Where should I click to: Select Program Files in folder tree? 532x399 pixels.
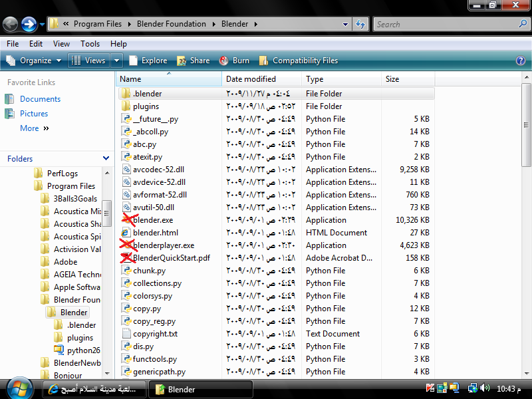coord(71,186)
